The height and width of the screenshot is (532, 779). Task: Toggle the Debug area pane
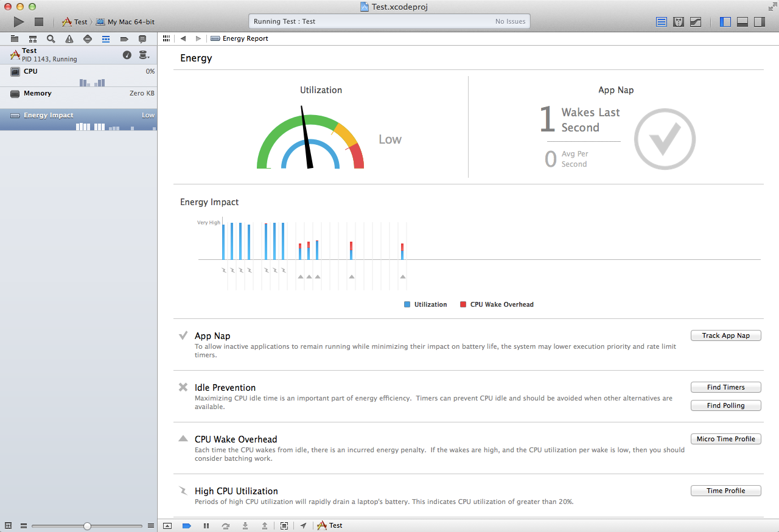[742, 22]
